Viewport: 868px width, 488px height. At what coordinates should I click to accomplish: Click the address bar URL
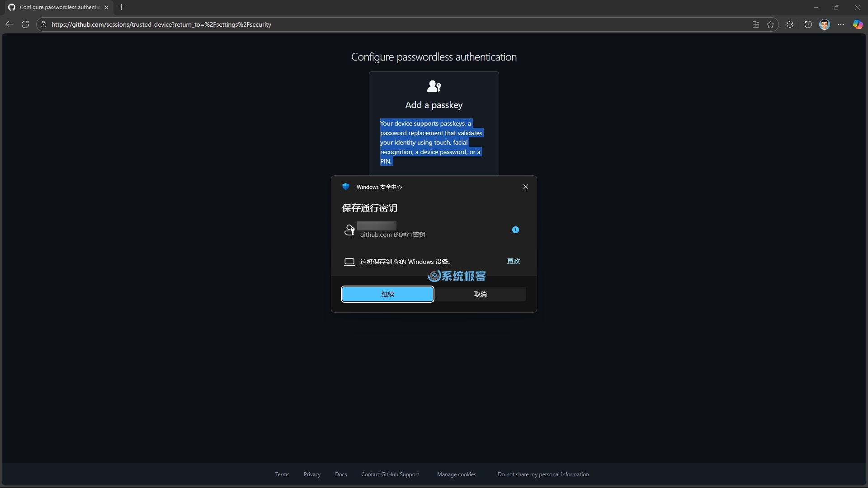pyautogui.click(x=161, y=24)
